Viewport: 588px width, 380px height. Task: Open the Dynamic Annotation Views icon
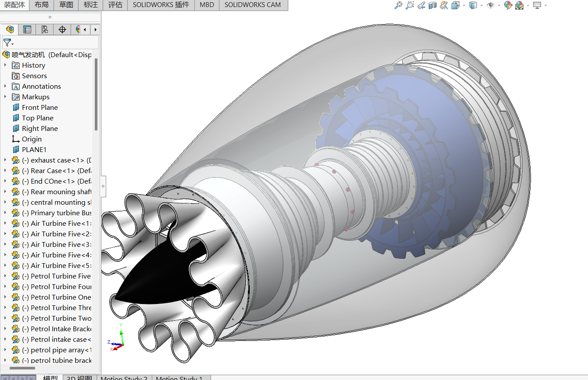(444, 5)
